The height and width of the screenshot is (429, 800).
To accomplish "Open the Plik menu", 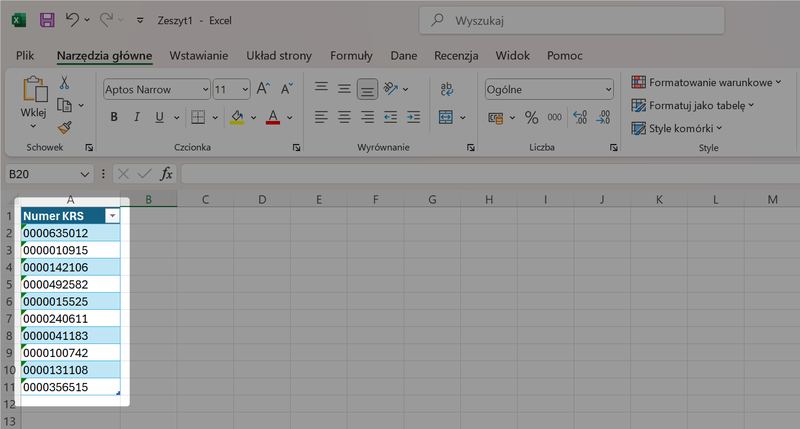I will pyautogui.click(x=25, y=56).
